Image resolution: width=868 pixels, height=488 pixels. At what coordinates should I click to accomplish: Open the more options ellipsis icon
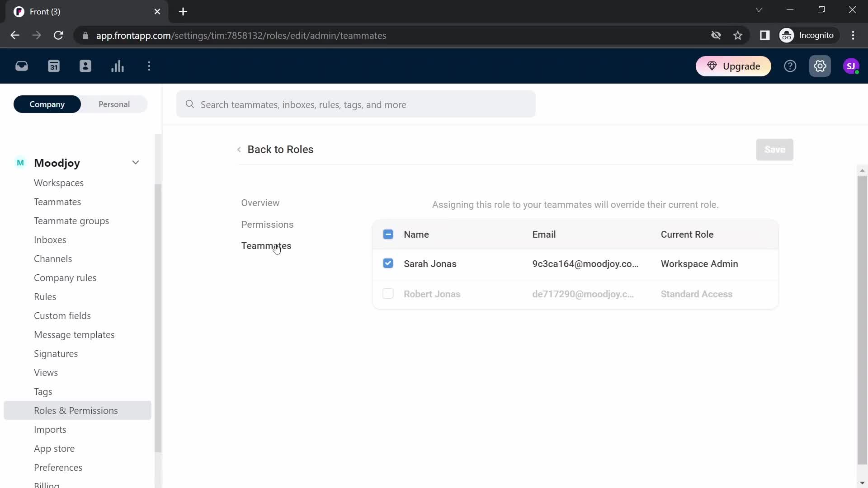pyautogui.click(x=149, y=66)
